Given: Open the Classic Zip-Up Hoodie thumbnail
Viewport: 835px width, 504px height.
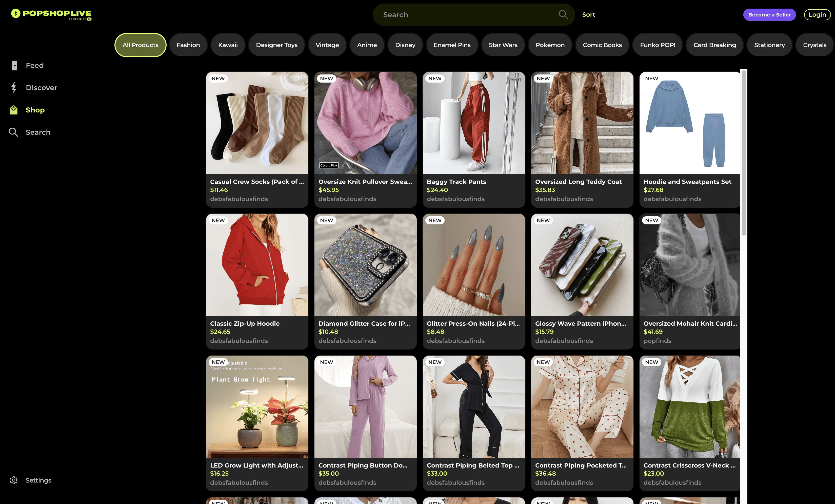Looking at the screenshot, I should (x=257, y=265).
